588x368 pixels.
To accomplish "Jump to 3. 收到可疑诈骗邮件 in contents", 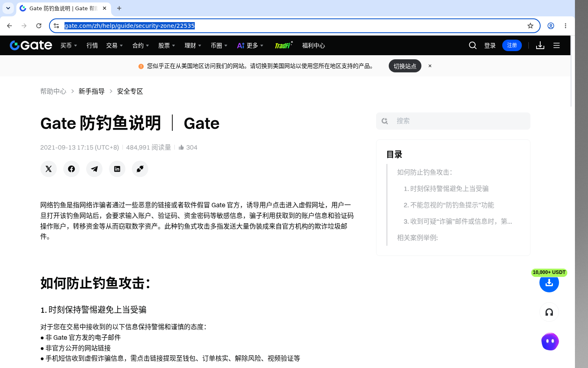I will (x=458, y=221).
